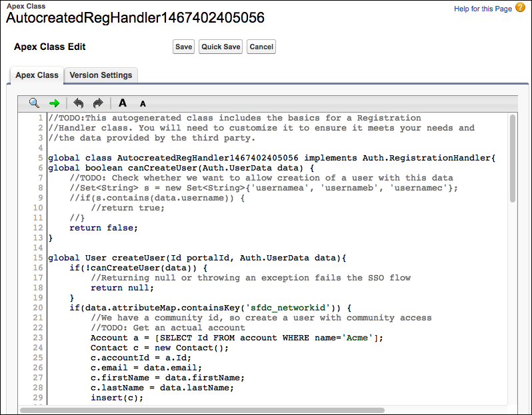Cancel the Apex class edit
The height and width of the screenshot is (415, 532).
tap(261, 47)
